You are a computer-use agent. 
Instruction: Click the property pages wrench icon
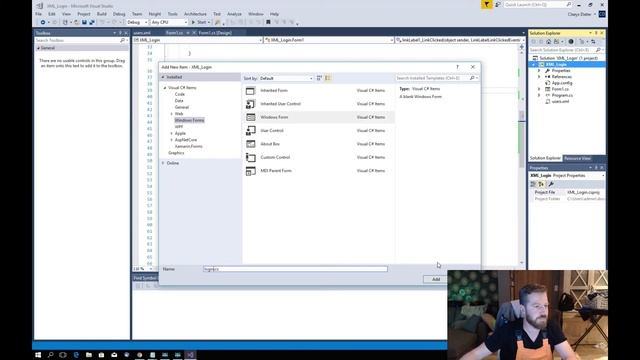[551, 184]
